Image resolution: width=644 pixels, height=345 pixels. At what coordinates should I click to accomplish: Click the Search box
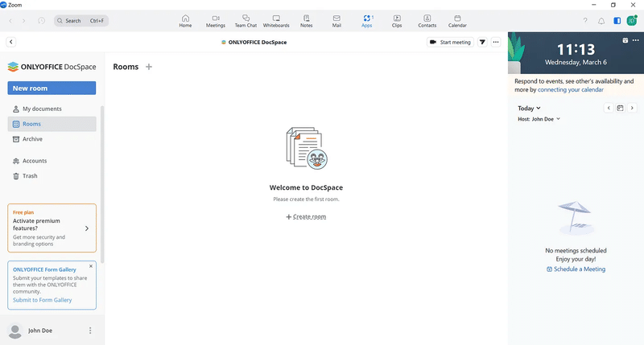pyautogui.click(x=81, y=21)
